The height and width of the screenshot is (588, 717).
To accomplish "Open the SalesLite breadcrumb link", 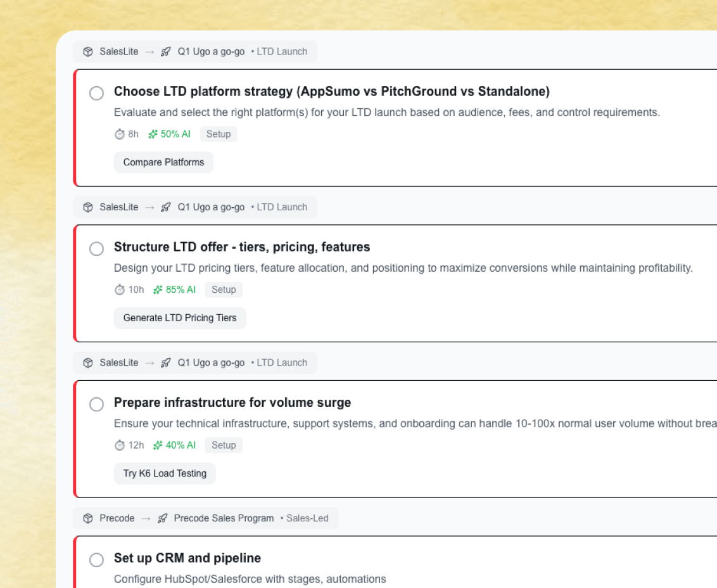I will click(x=119, y=51).
